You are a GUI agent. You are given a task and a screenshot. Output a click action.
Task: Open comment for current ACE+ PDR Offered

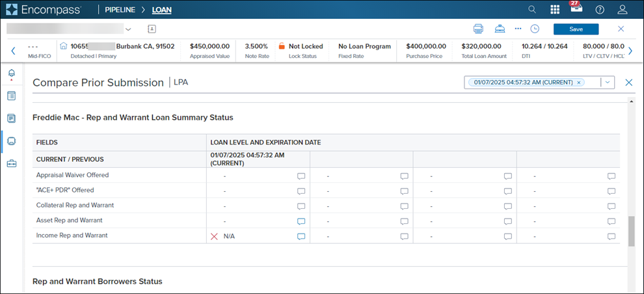pos(301,191)
